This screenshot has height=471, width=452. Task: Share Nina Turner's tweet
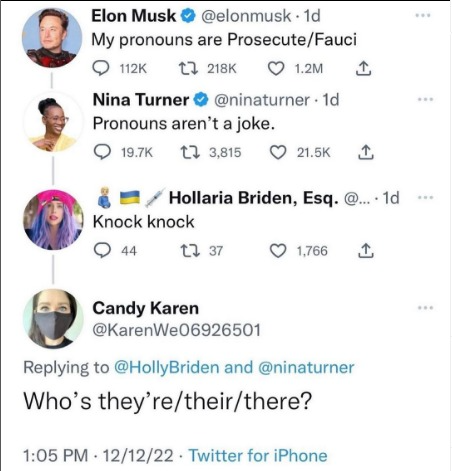[x=366, y=153]
